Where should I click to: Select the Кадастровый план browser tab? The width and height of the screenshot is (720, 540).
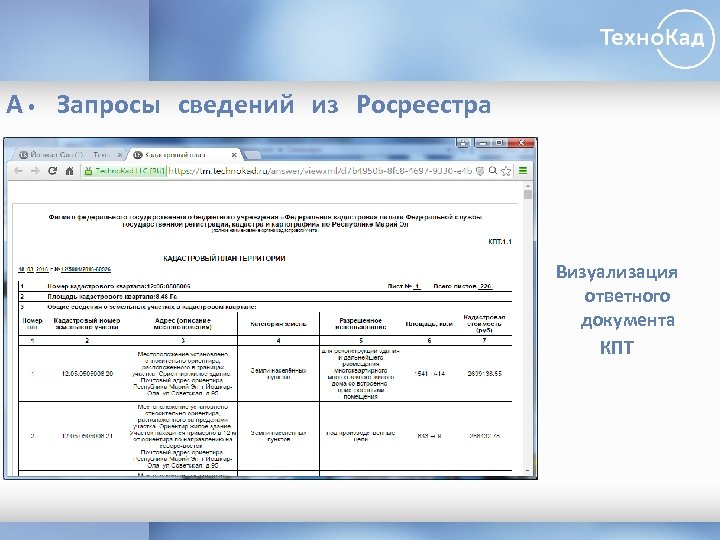coord(184,155)
